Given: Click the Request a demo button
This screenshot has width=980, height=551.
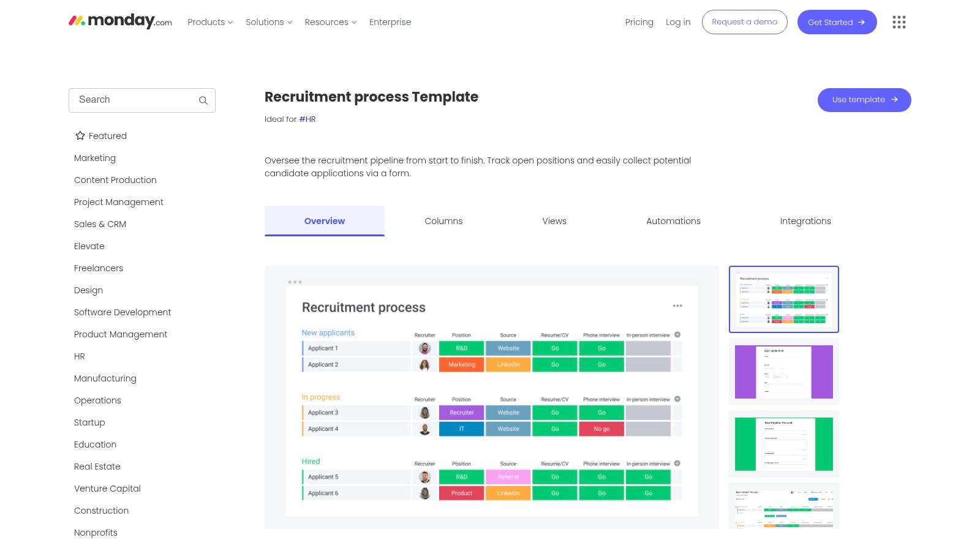Looking at the screenshot, I should pyautogui.click(x=744, y=22).
